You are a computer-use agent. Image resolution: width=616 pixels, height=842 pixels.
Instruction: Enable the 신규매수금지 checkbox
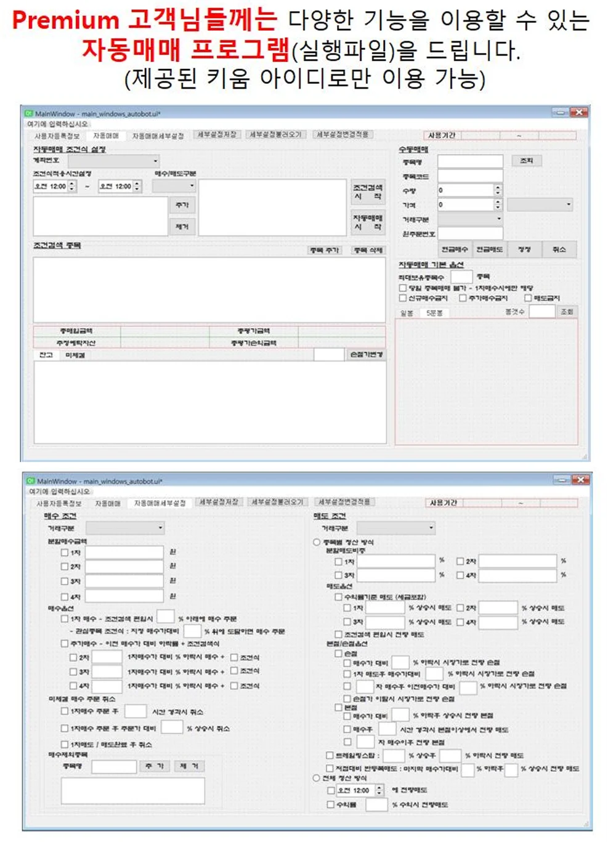tap(402, 298)
